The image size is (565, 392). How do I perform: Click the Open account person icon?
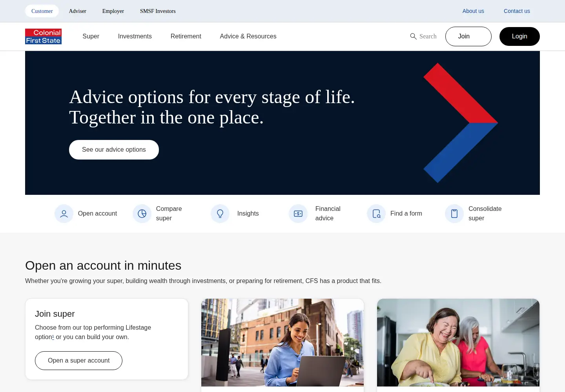(64, 214)
